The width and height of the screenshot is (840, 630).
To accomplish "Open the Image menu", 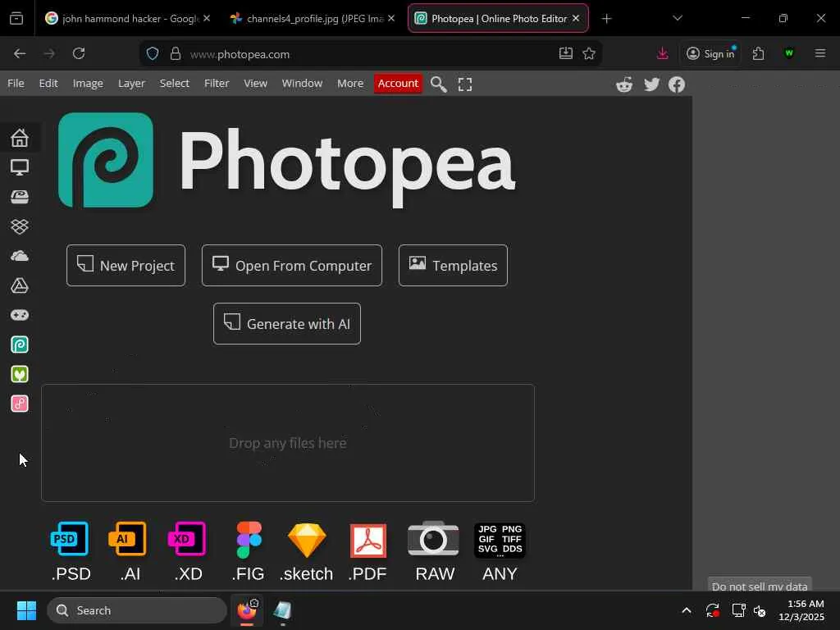I will pyautogui.click(x=88, y=84).
